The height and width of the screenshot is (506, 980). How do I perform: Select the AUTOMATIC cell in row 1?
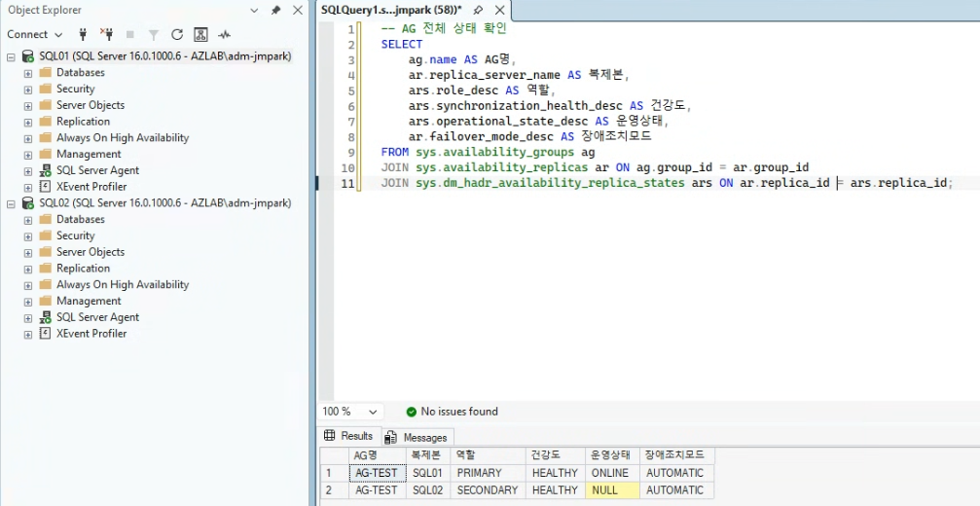677,473
